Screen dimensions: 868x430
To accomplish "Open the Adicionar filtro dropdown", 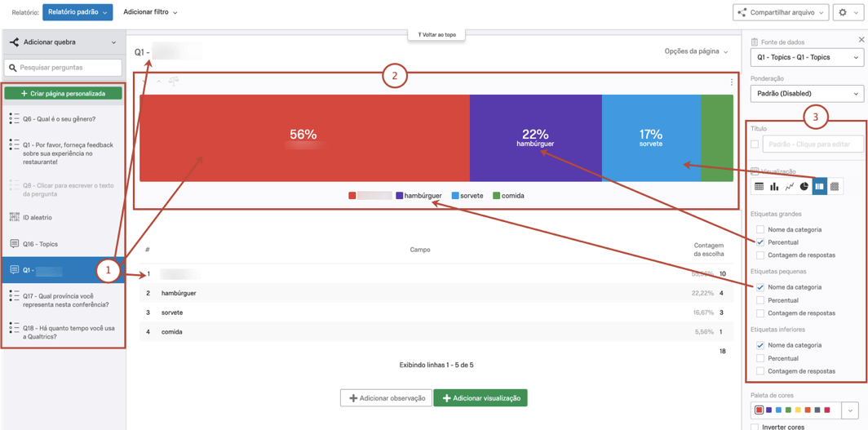I will (150, 12).
